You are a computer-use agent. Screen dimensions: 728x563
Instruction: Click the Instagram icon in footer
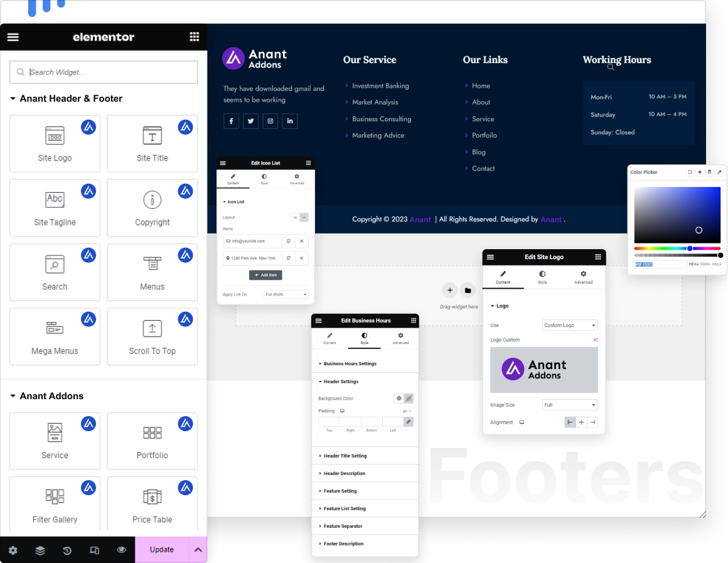(270, 121)
